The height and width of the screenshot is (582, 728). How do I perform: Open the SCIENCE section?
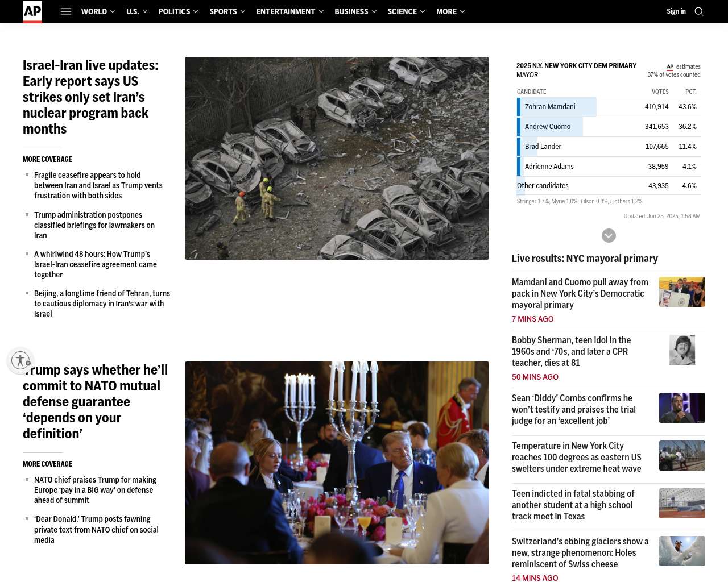pyautogui.click(x=402, y=11)
